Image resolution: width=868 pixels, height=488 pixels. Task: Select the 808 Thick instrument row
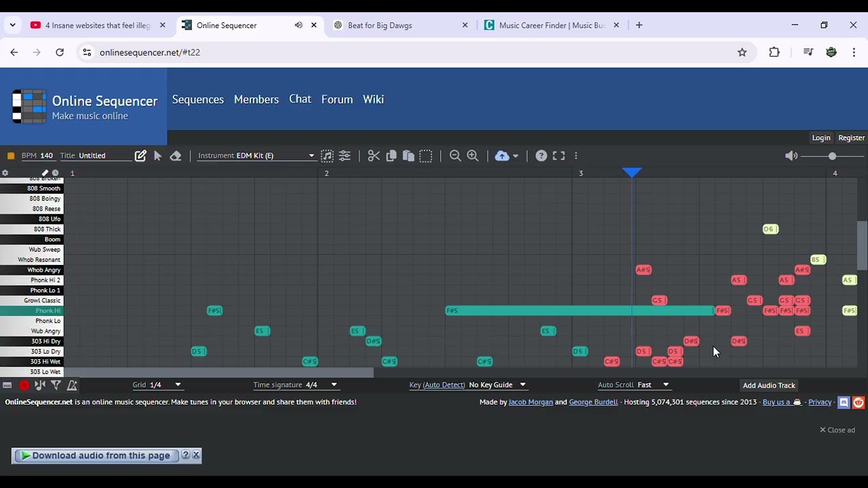[x=32, y=229]
